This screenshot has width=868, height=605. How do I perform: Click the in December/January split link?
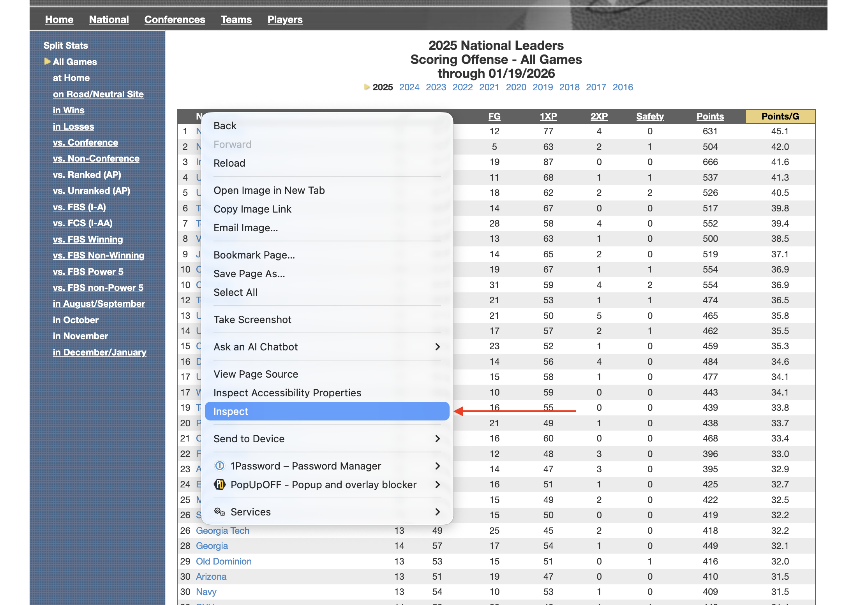click(99, 352)
